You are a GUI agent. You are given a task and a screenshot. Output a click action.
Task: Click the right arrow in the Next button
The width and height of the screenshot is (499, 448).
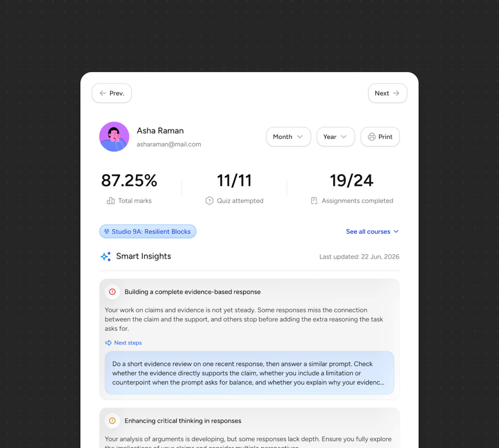pos(396,93)
